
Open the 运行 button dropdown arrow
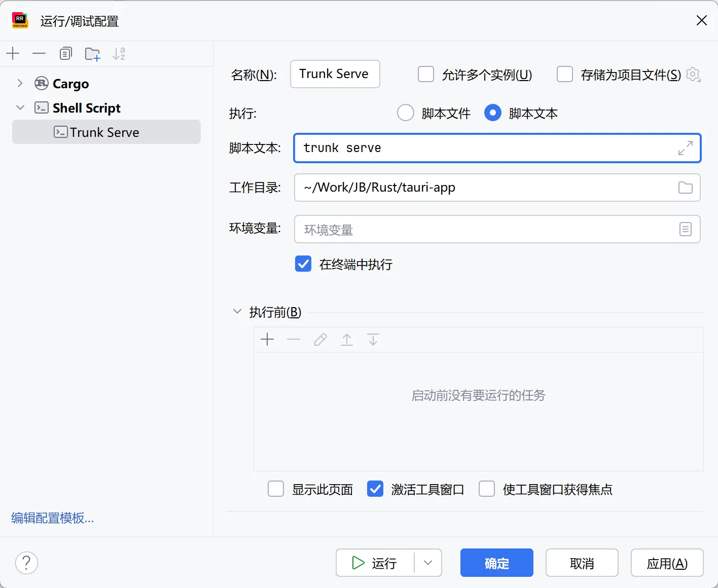[428, 563]
